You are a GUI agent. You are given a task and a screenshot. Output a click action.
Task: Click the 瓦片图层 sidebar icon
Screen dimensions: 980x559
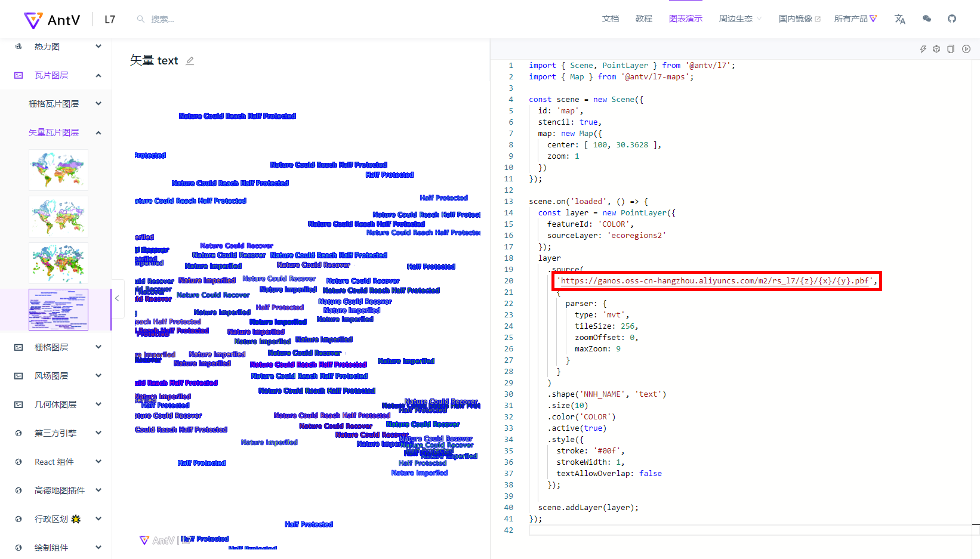tap(19, 75)
